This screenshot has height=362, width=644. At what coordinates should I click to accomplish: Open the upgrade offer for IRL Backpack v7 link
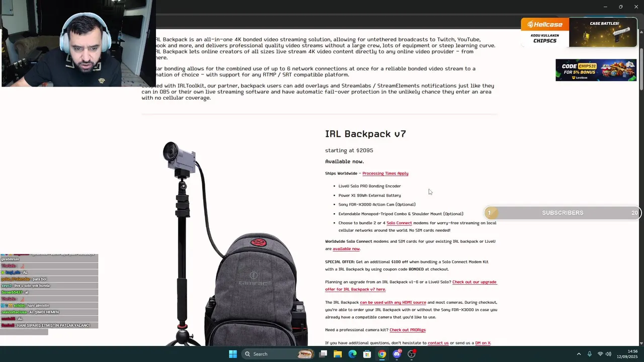(411, 286)
